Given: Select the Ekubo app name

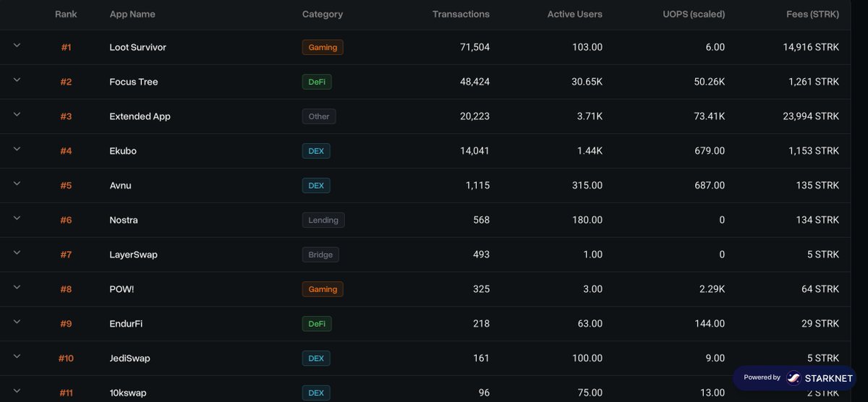Looking at the screenshot, I should coord(123,151).
